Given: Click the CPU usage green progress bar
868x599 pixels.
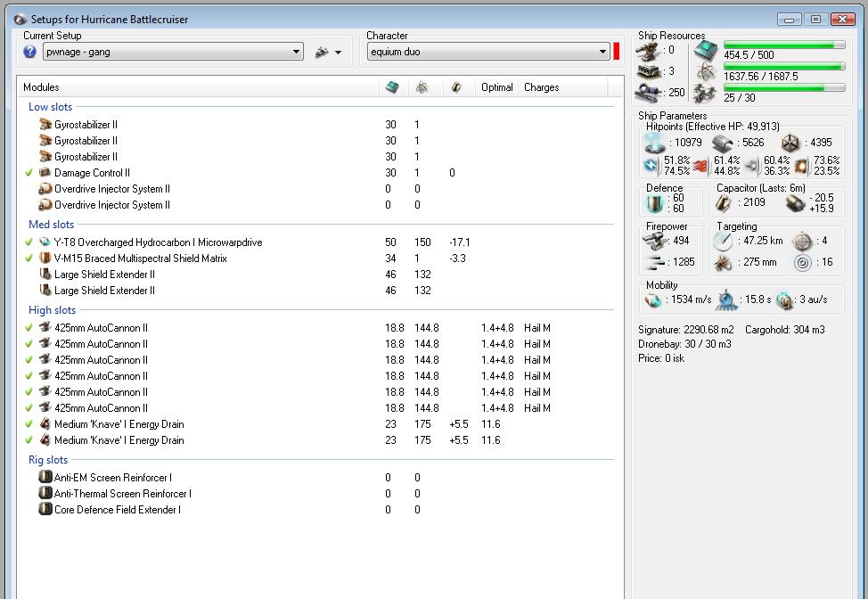Looking at the screenshot, I should click(x=784, y=45).
